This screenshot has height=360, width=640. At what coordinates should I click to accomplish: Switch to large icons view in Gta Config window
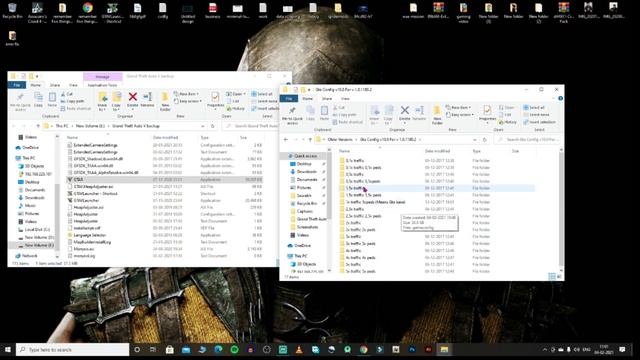pyautogui.click(x=559, y=277)
